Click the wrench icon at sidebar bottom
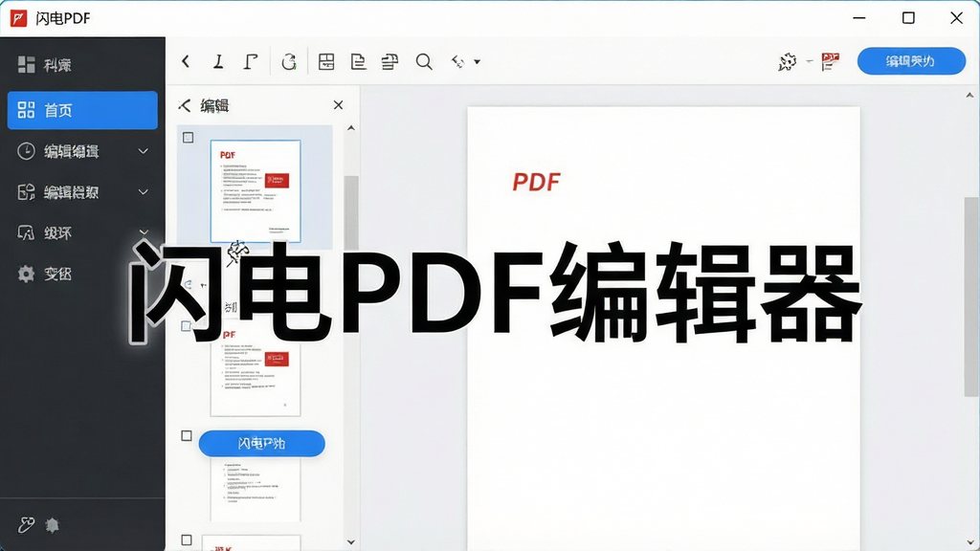Screen dimensions: 980x551 (x=26, y=525)
